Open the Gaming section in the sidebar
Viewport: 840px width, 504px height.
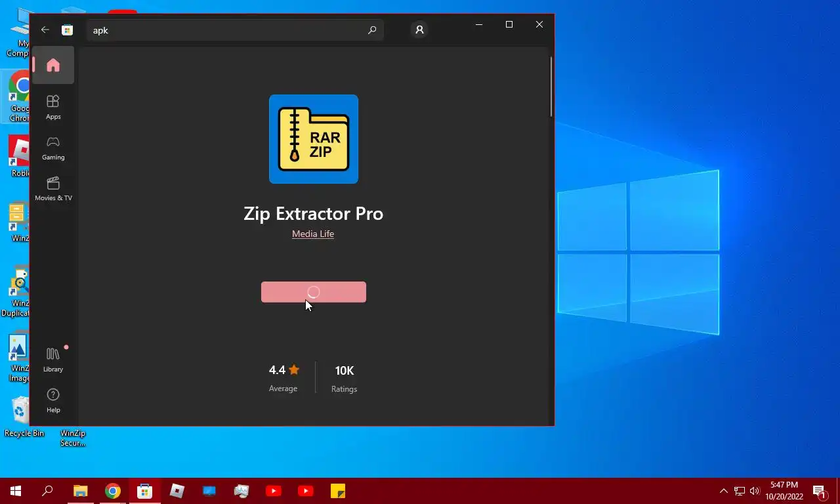point(53,148)
